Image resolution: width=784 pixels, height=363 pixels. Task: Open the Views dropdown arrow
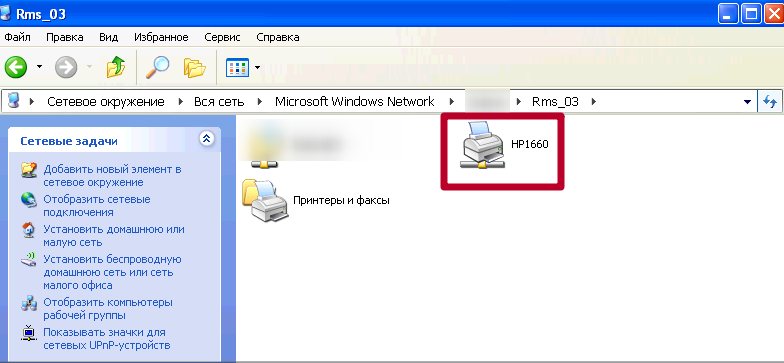tap(258, 67)
